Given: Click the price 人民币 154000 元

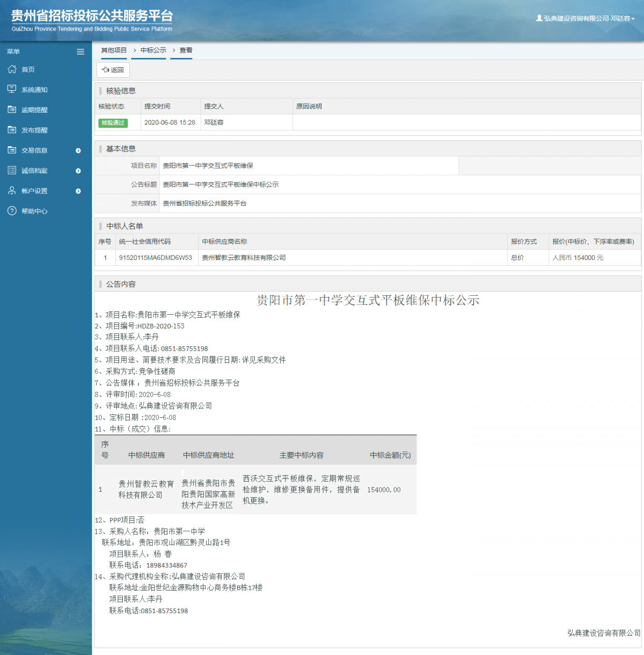Looking at the screenshot, I should (577, 258).
